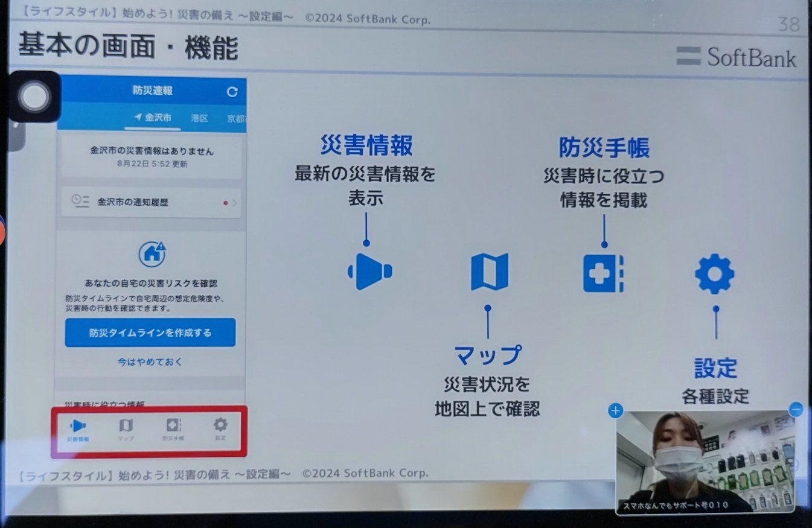Image resolution: width=812 pixels, height=528 pixels.
Task: Tap the floating AssistiveTouch circle button
Action: pyautogui.click(x=34, y=97)
